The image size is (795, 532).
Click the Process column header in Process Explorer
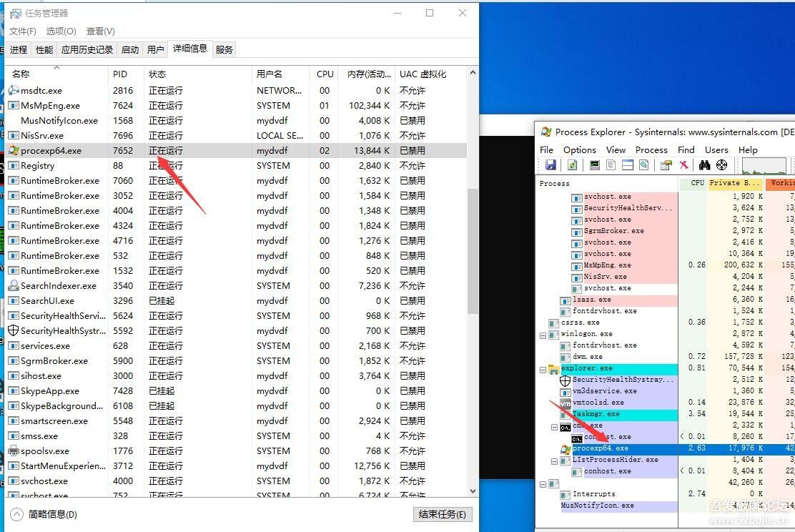(x=608, y=183)
